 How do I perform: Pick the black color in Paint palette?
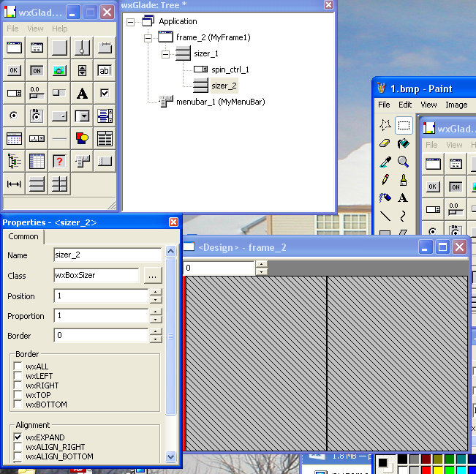[x=401, y=459]
